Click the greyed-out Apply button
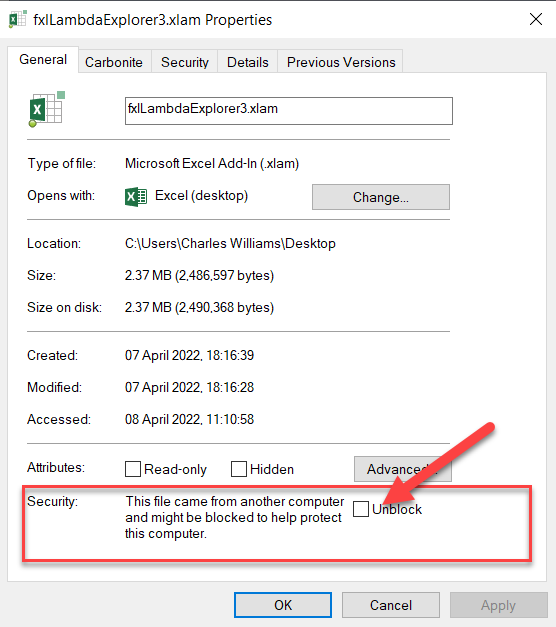The image size is (556, 627). pyautogui.click(x=498, y=605)
